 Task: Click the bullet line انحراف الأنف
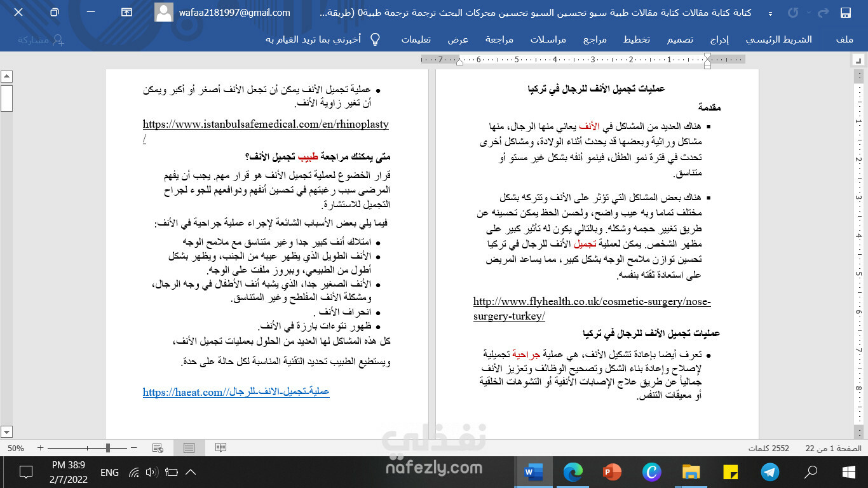tap(344, 312)
